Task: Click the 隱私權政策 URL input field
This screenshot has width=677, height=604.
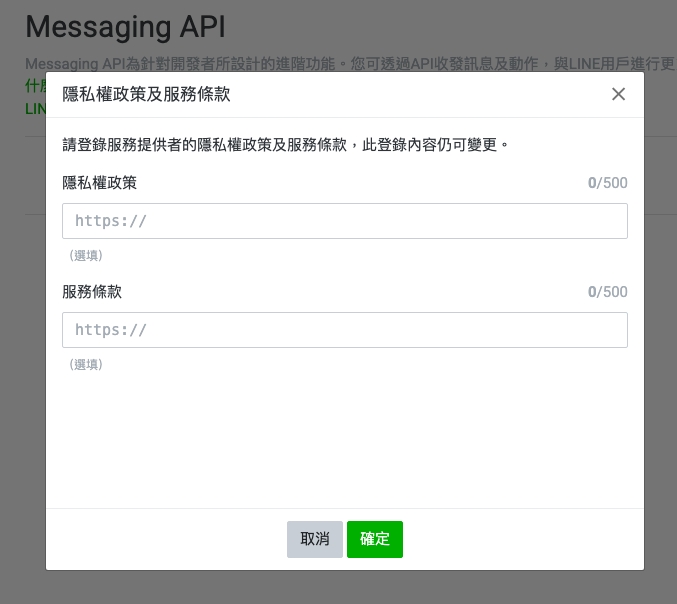Action: pyautogui.click(x=344, y=221)
